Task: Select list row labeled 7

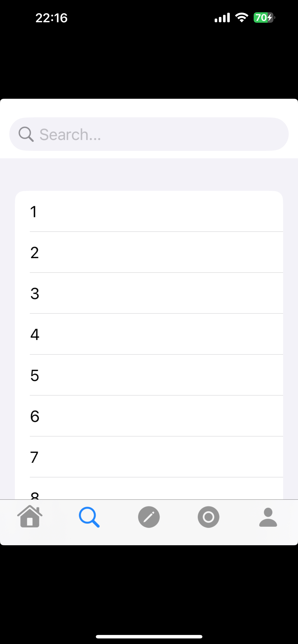Action: pyautogui.click(x=149, y=457)
